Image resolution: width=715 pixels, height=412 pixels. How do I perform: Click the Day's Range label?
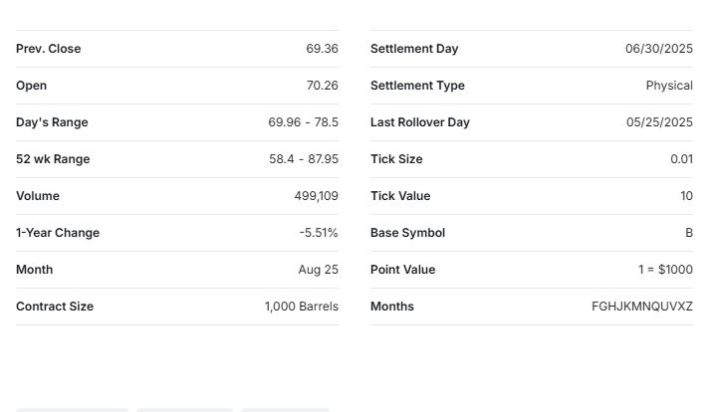point(52,123)
